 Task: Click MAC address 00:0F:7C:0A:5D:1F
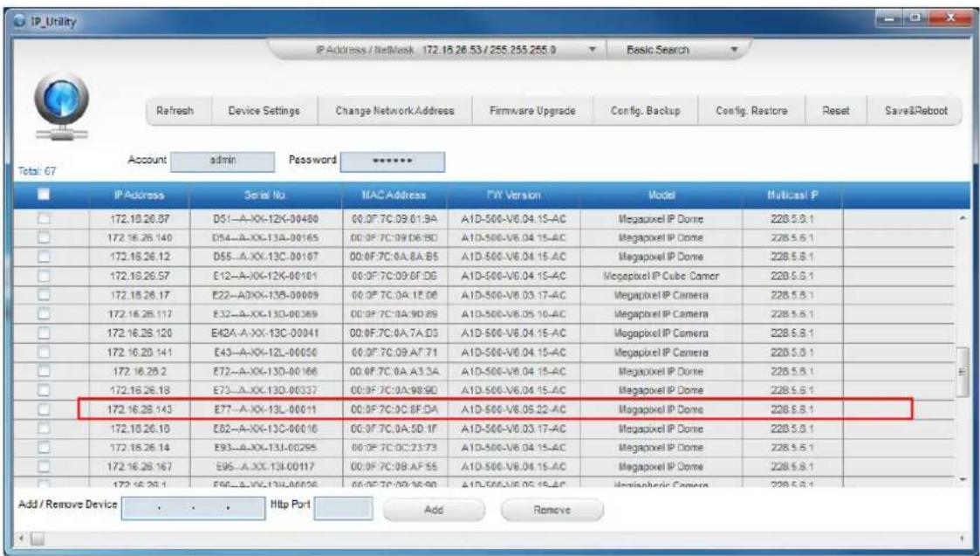[x=394, y=429]
